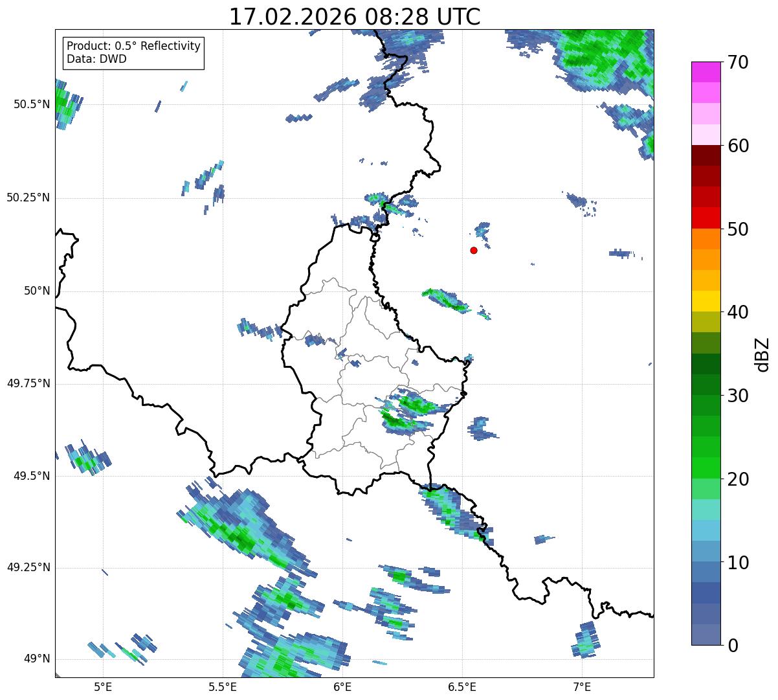The image size is (778, 700).
Task: Click the latitude label 50.25°N
Action: pyautogui.click(x=28, y=198)
